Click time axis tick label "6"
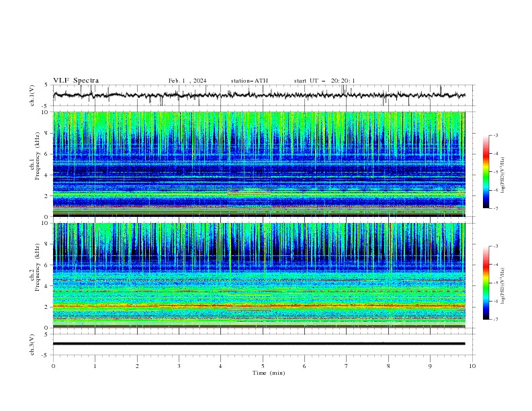This screenshot has height=411, width=532. [304, 366]
